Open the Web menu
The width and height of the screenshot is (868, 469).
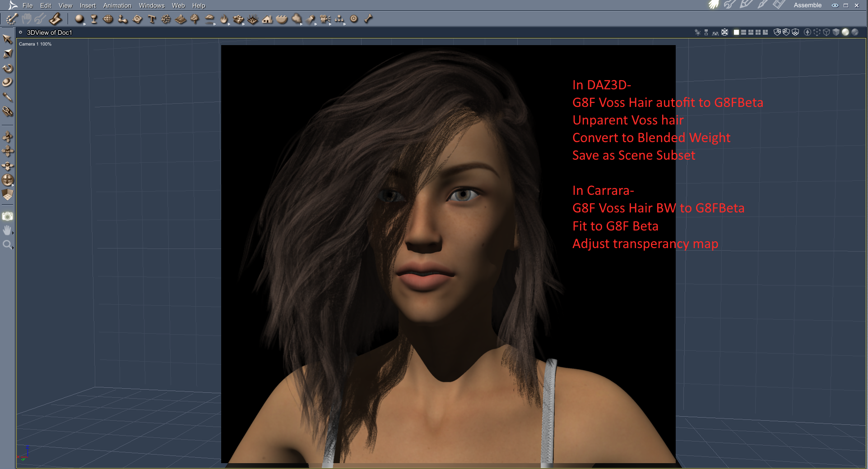pyautogui.click(x=178, y=5)
